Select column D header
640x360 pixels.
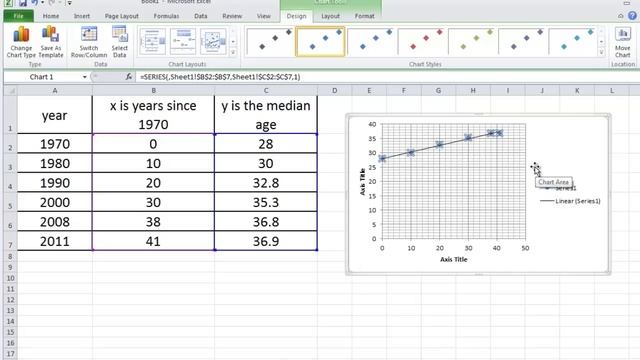pos(334,91)
